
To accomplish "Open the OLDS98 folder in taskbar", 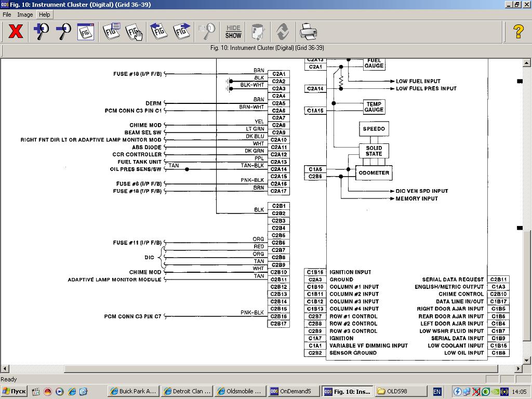I will [401, 391].
